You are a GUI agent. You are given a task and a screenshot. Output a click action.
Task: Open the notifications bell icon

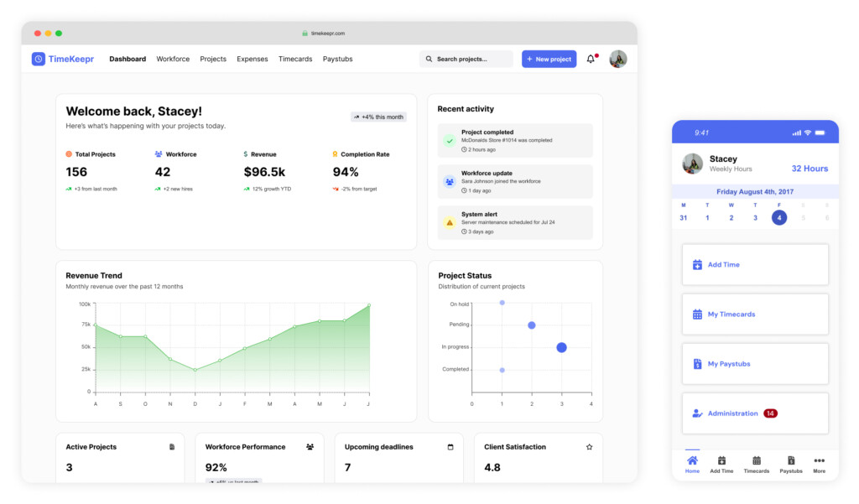tap(591, 60)
